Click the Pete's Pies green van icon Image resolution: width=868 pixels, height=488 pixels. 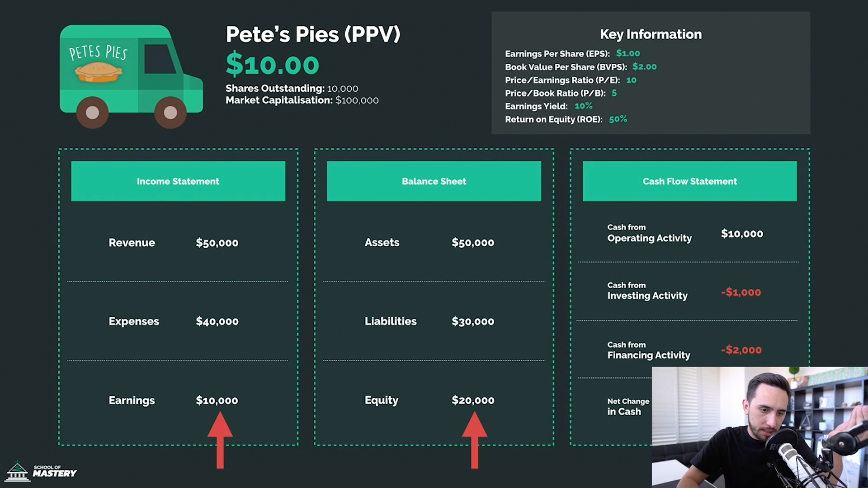(x=131, y=76)
